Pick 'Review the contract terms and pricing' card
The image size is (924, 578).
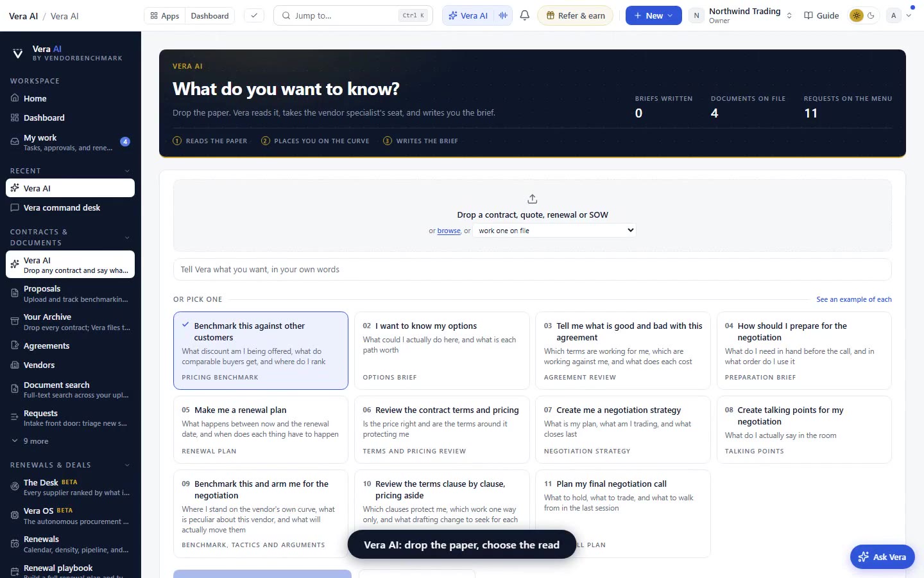(x=442, y=430)
